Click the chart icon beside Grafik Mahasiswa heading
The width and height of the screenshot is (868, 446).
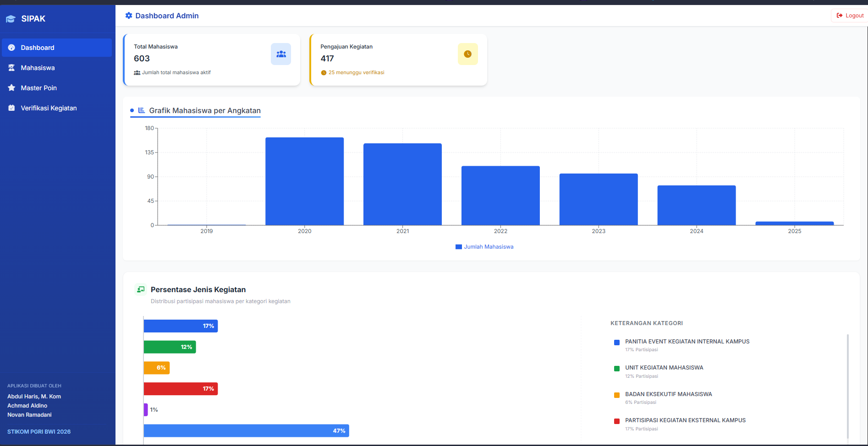click(x=142, y=110)
